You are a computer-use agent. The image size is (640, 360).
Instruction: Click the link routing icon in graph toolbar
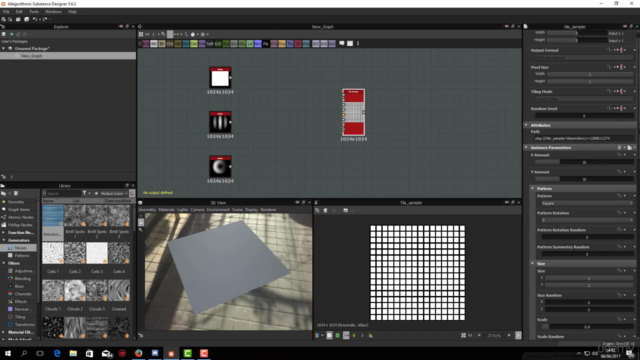click(187, 34)
